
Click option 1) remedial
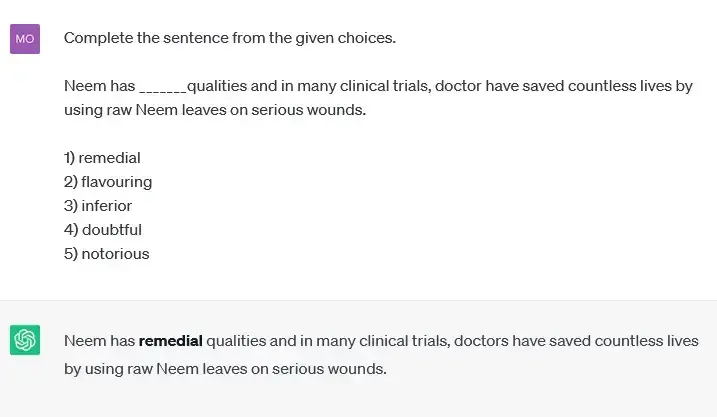coord(102,158)
